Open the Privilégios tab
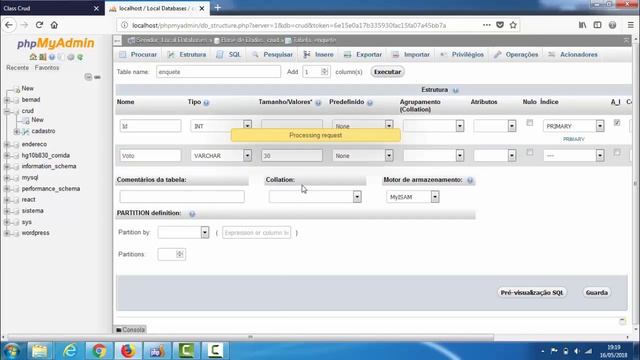The image size is (640, 360). [x=462, y=54]
